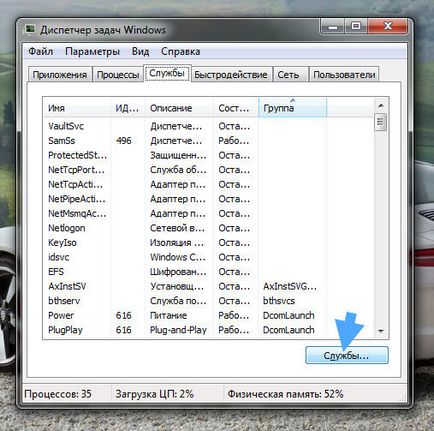Screen dimensions: 434x431
Task: Minimize the Task Manager window
Action: point(333,27)
